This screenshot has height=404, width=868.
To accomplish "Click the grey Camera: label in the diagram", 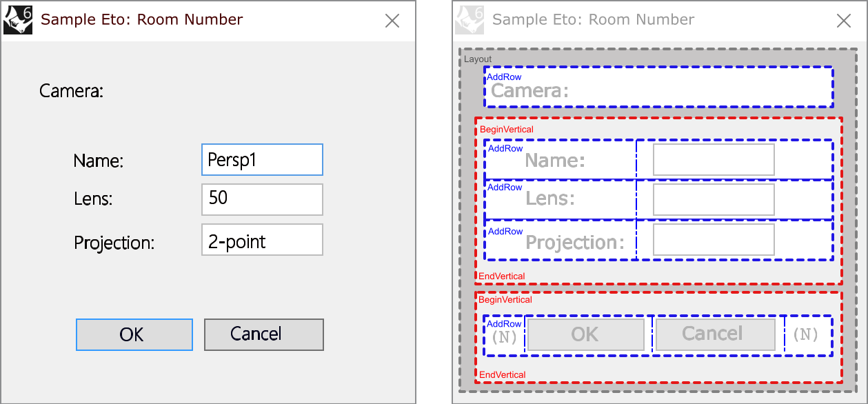I will 529,91.
